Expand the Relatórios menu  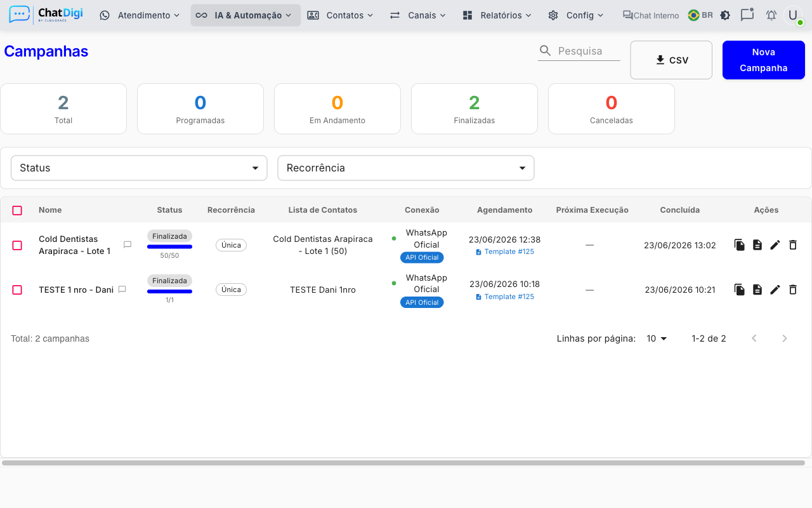(497, 15)
